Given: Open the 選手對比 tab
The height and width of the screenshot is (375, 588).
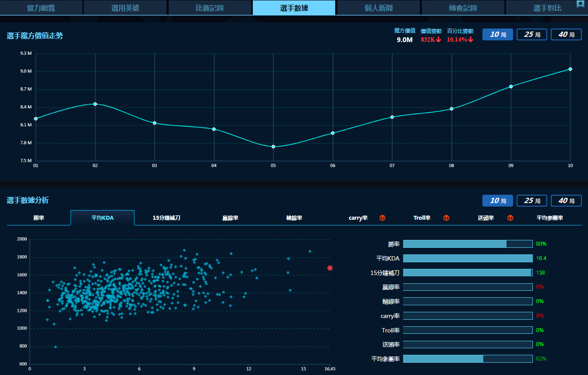Looking at the screenshot, I should (547, 8).
